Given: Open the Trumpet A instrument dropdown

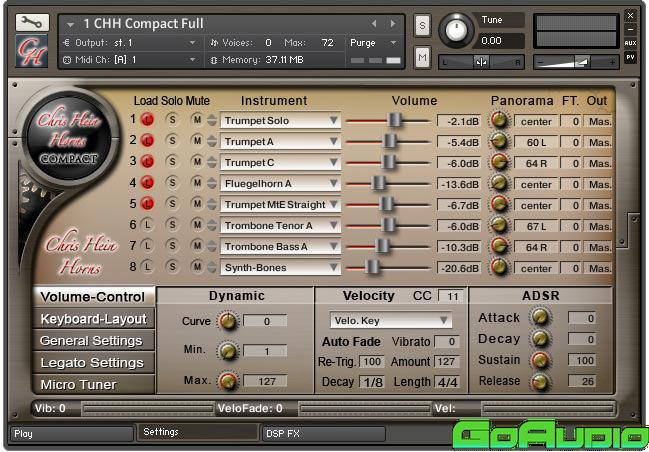Looking at the screenshot, I should [x=280, y=142].
